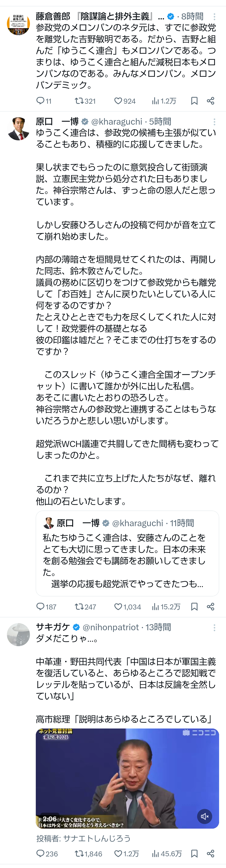This screenshot has height=868, width=226.
Task: Open more options for 原口一博's post
Action: pos(214,122)
